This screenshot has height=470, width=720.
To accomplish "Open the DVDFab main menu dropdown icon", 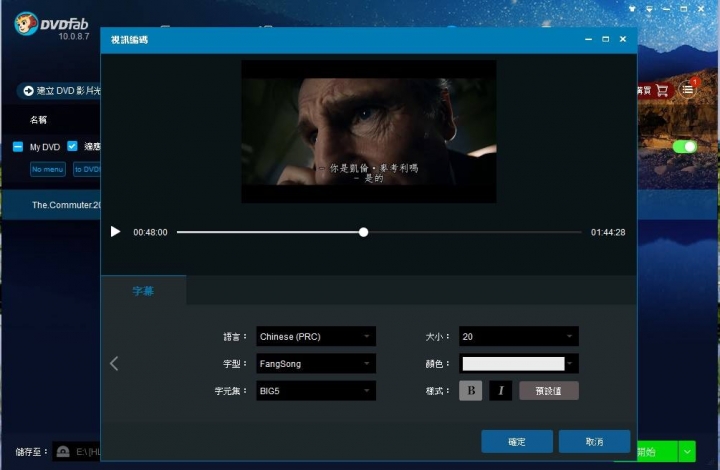I will point(649,9).
